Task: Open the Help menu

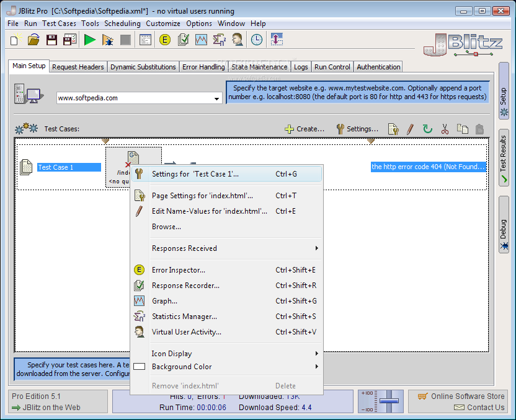Action: [x=258, y=24]
